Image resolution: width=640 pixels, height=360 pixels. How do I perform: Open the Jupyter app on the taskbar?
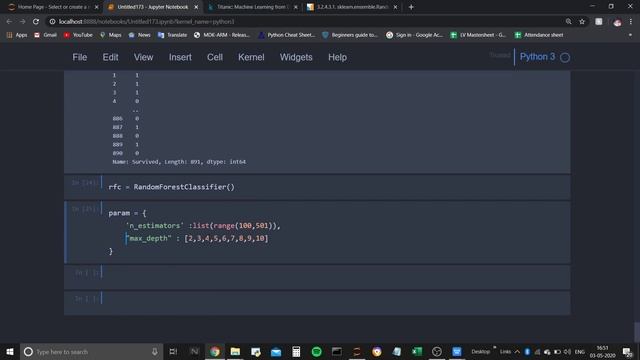(x=357, y=351)
